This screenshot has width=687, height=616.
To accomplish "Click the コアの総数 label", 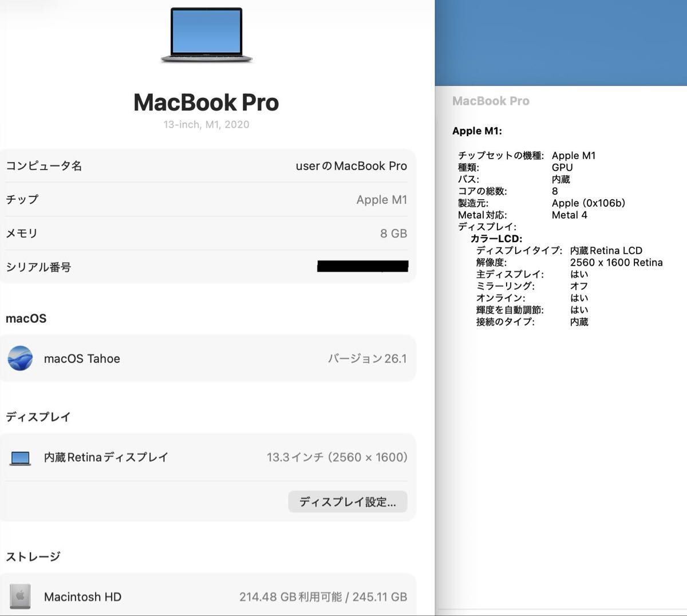I will pyautogui.click(x=483, y=191).
